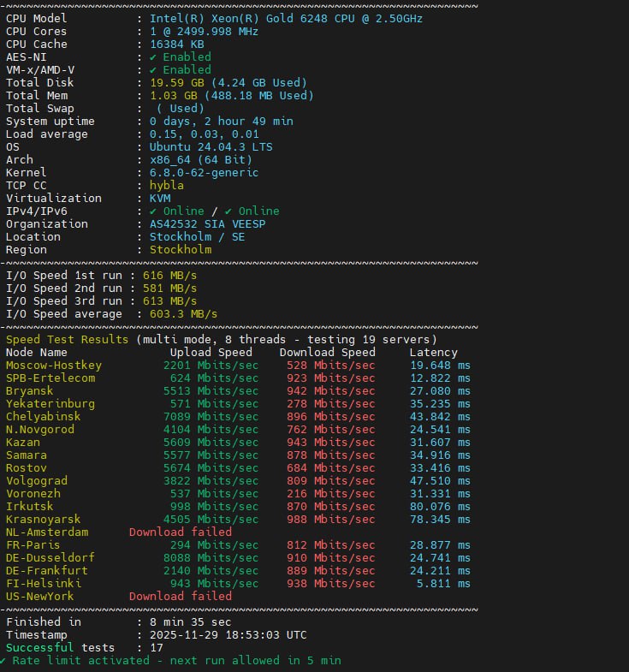Viewport: 629px width, 672px height.
Task: Click the 'Upload Speed' column header
Action: [211, 353]
